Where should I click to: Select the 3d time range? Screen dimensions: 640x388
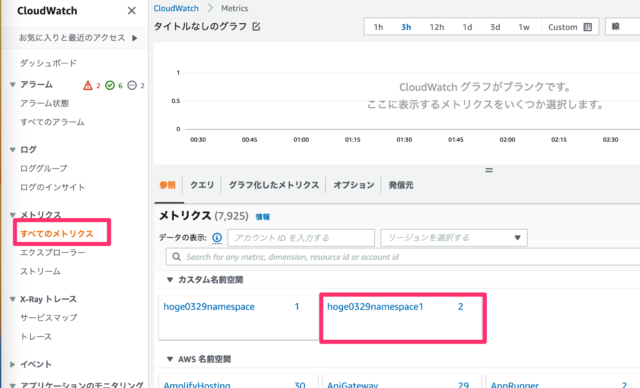[x=495, y=27]
